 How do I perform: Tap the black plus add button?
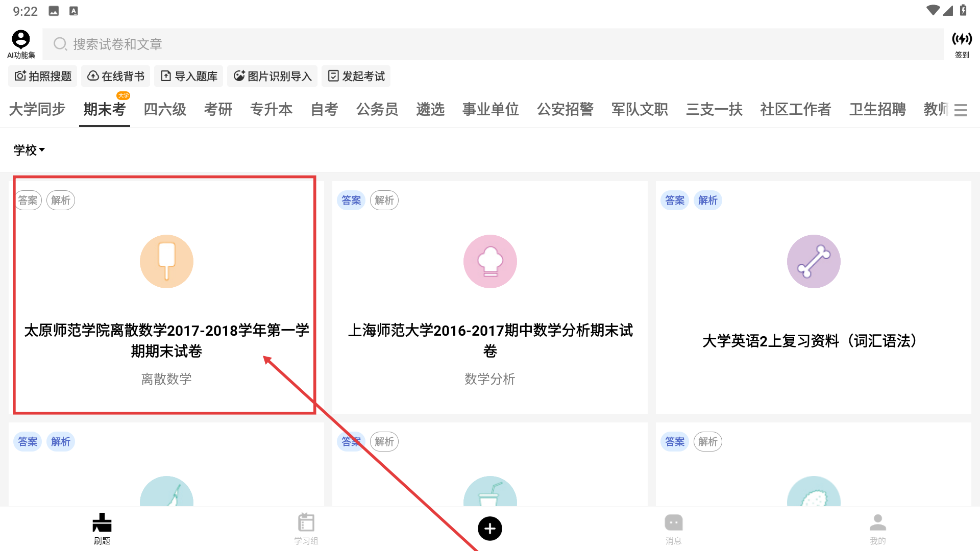(489, 529)
